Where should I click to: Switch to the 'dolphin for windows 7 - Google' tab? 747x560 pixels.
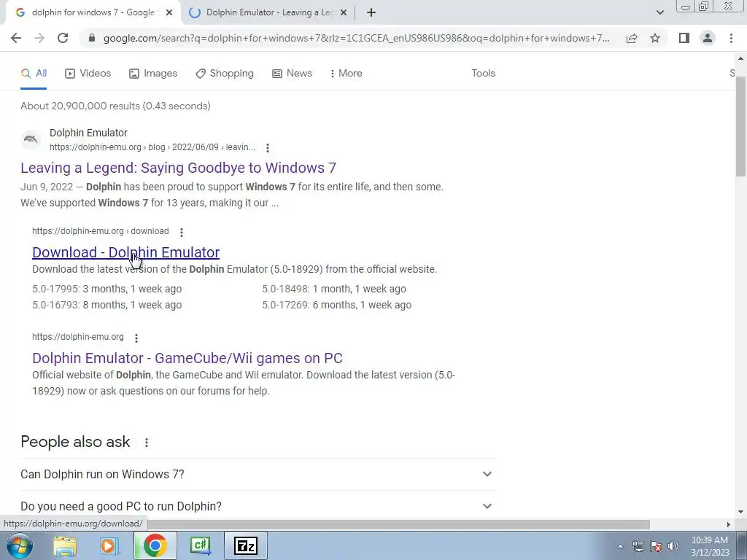(93, 12)
